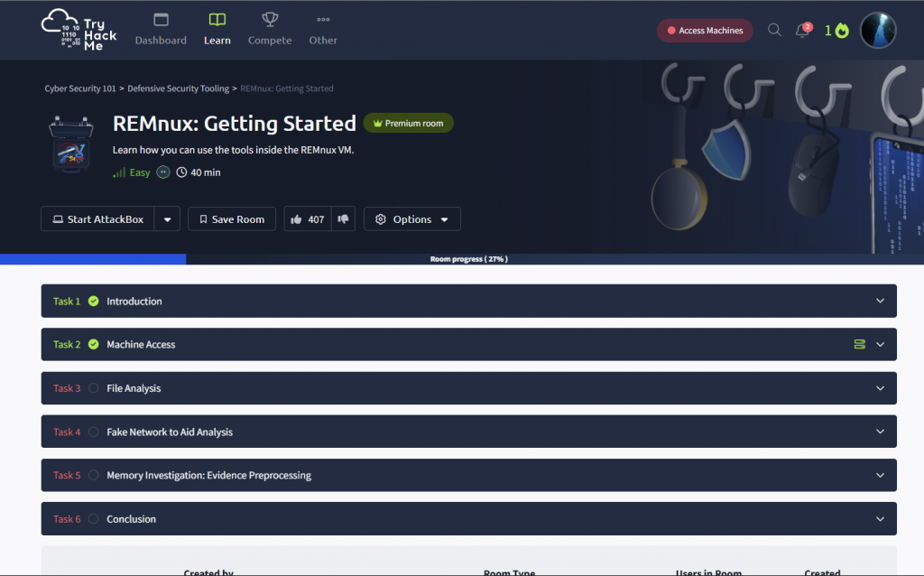Click server icon on Machine Access row

pos(860,344)
